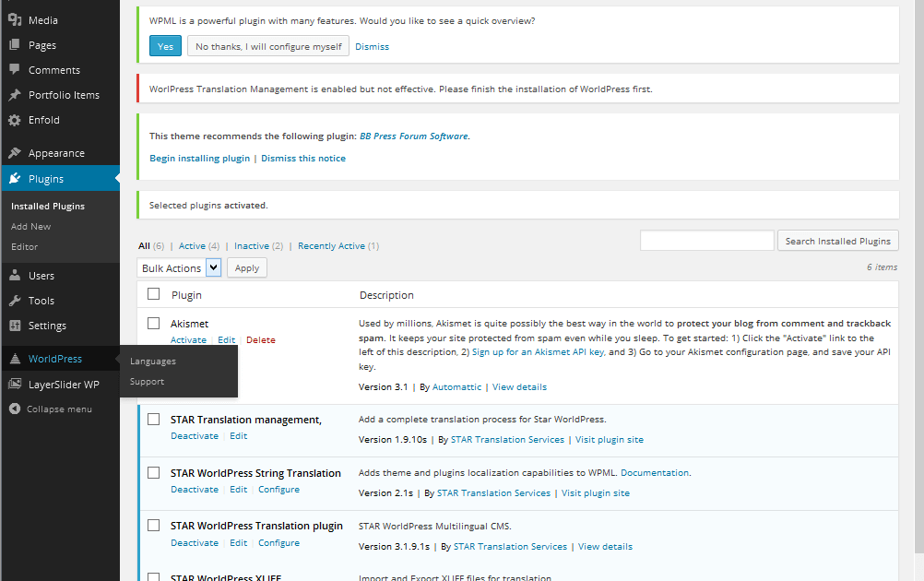Image resolution: width=924 pixels, height=581 pixels.
Task: Open the Bulk Actions dropdown
Action: tap(179, 268)
